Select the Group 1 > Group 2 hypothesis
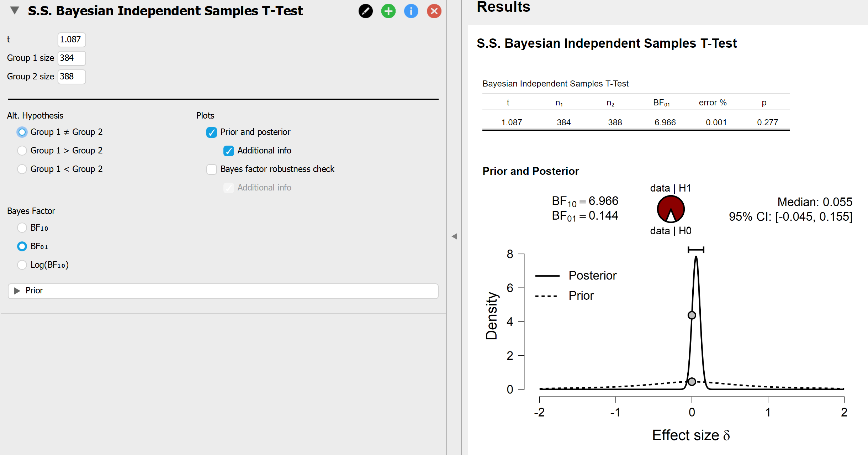Image resolution: width=868 pixels, height=455 pixels. click(22, 151)
